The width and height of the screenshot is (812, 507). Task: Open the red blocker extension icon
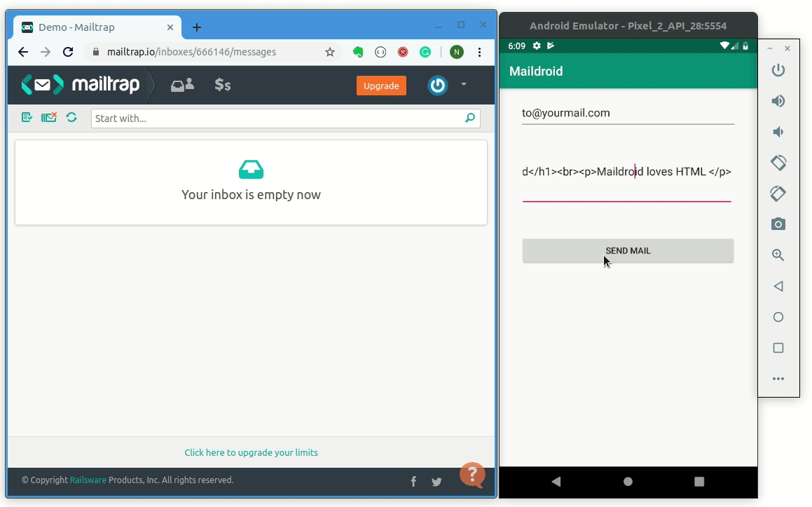403,52
